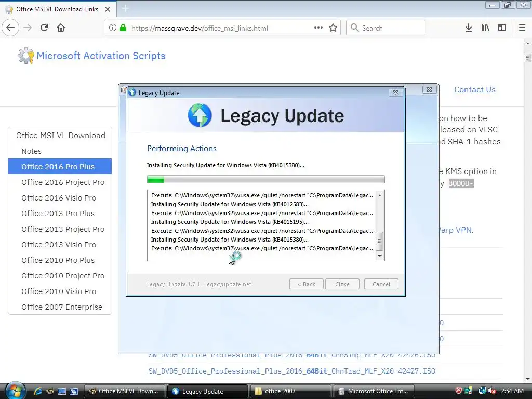532x399 pixels.
Task: Select Office 2013 Visio Pro sidebar item
Action: (x=59, y=245)
